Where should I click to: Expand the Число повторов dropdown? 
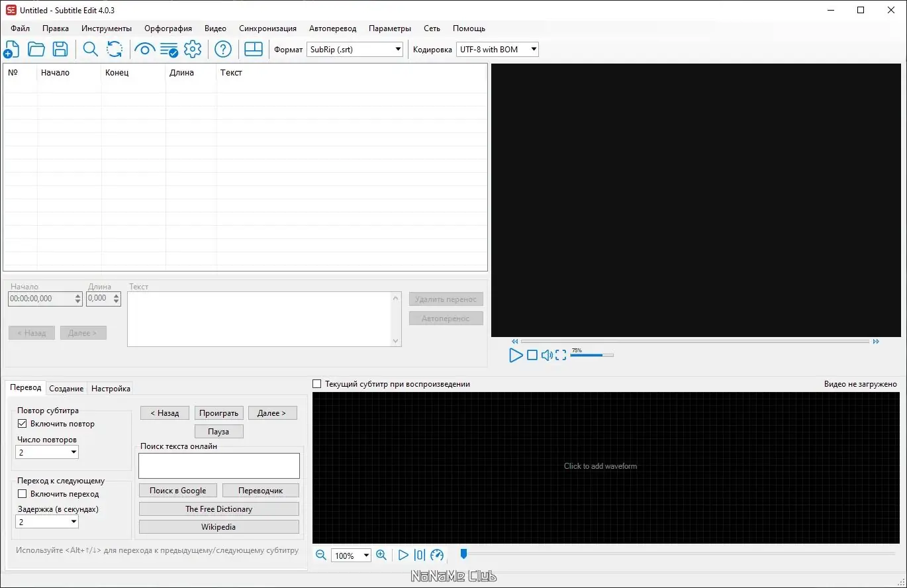(47, 452)
